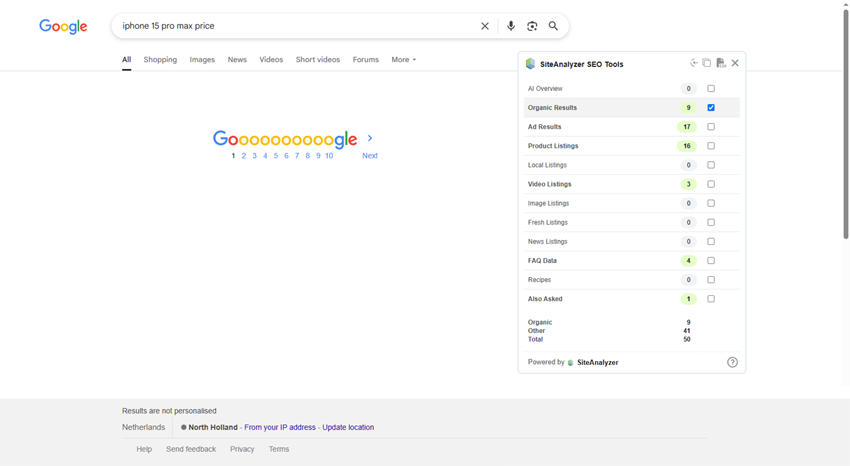Uncheck the Organic Results checkbox
This screenshot has height=466, width=850.
711,107
